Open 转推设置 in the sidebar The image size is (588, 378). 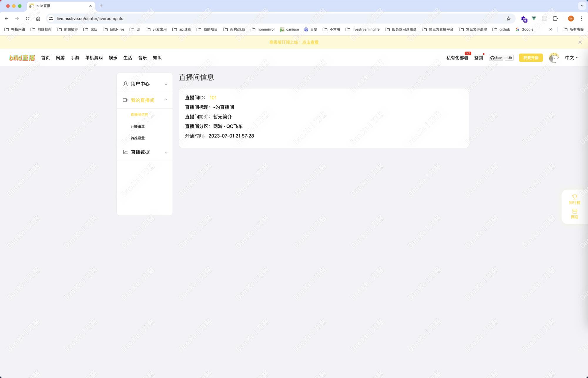tap(138, 138)
